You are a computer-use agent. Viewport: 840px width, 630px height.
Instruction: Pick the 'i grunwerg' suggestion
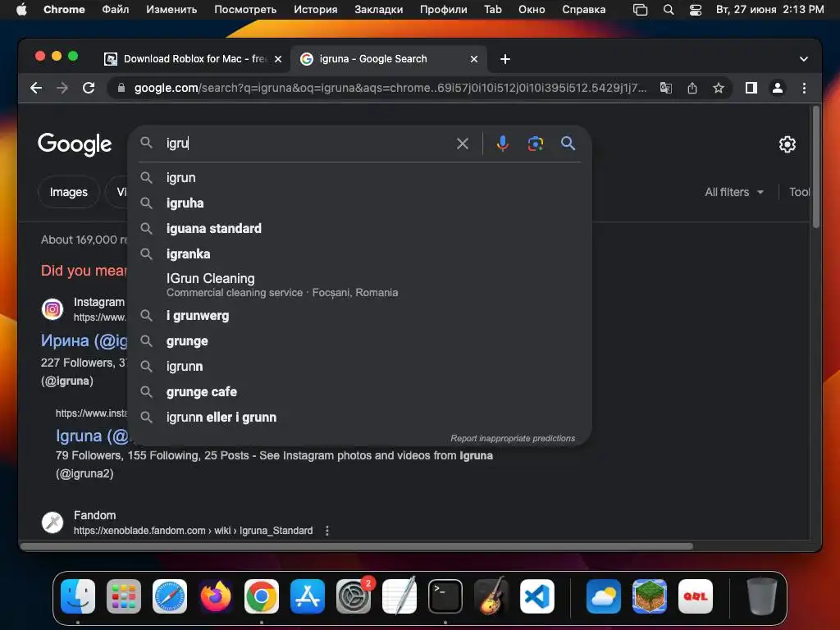click(359, 316)
